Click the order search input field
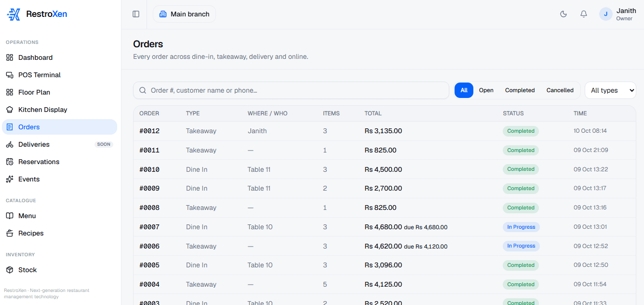This screenshot has width=644, height=305. click(x=291, y=90)
